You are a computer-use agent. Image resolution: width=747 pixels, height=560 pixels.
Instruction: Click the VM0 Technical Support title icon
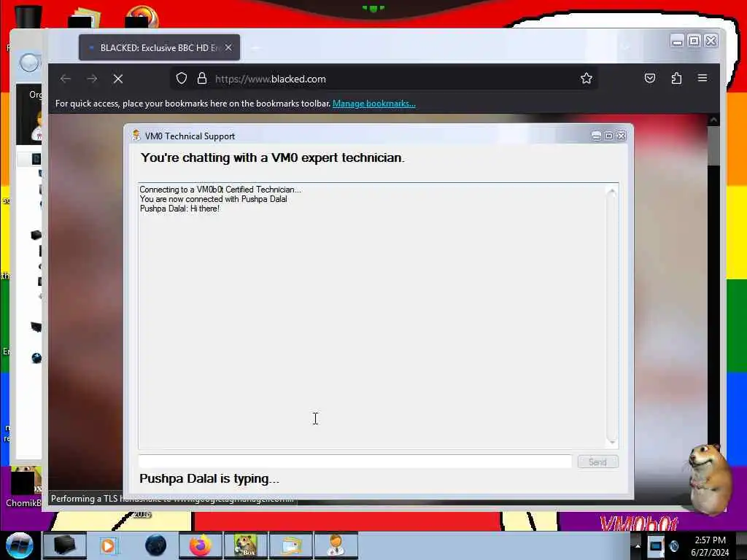pyautogui.click(x=136, y=136)
